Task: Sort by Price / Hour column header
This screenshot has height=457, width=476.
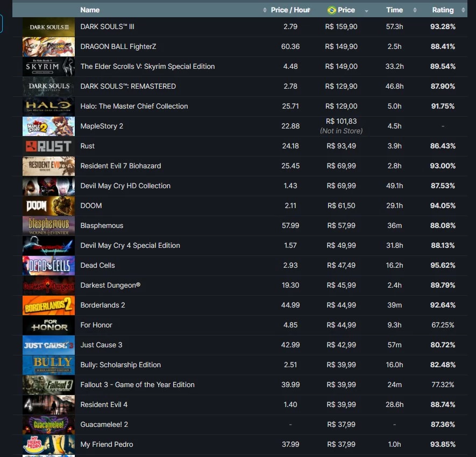Action: tap(290, 10)
